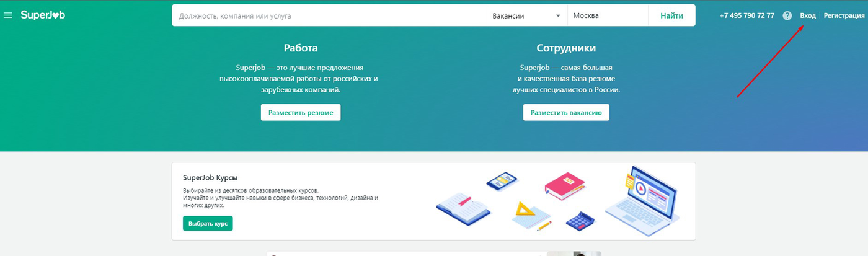
Task: Open the hamburger menu icon
Action: [x=8, y=15]
